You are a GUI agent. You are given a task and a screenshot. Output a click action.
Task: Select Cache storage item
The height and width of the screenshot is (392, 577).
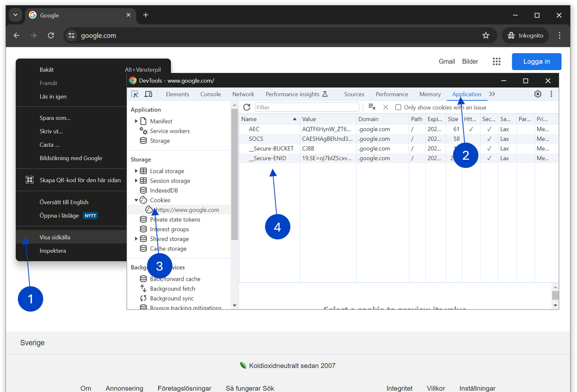pos(168,249)
